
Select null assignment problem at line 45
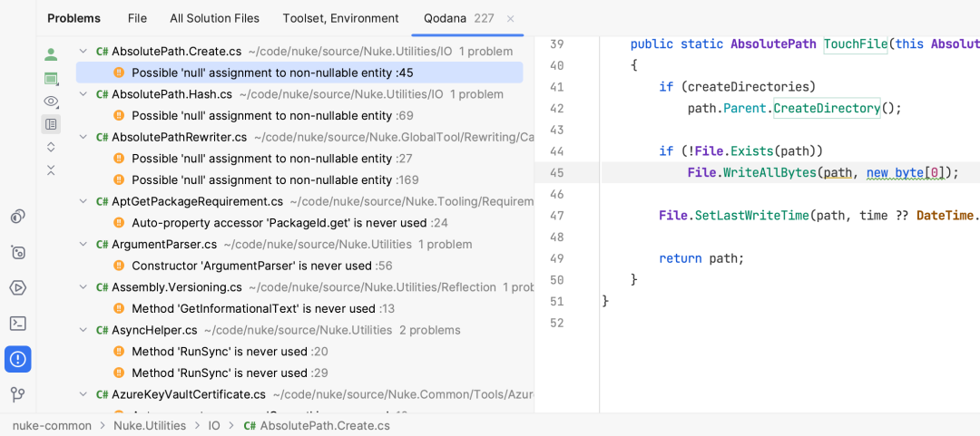[299, 73]
